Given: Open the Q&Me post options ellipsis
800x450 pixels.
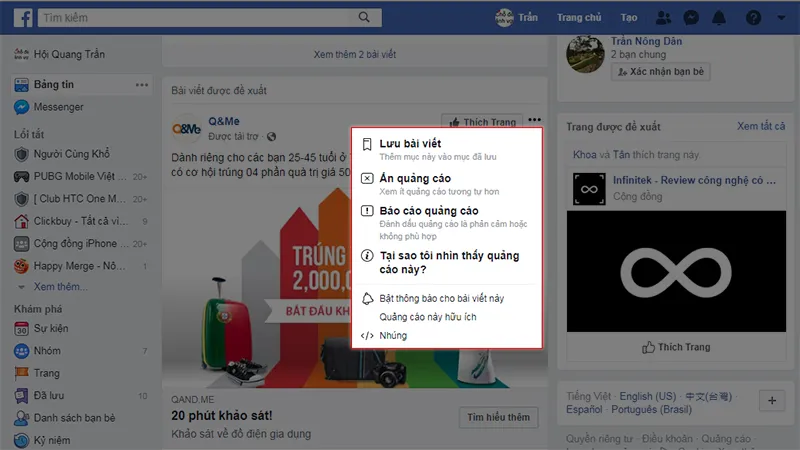Looking at the screenshot, I should tap(534, 120).
